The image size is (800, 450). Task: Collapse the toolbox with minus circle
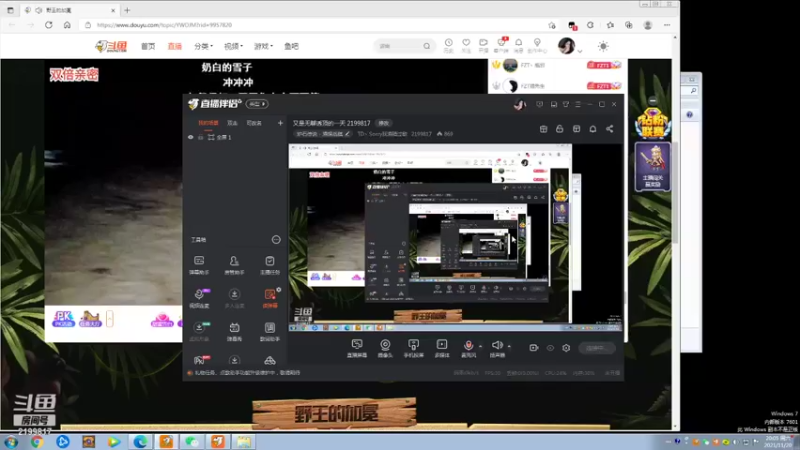point(276,239)
